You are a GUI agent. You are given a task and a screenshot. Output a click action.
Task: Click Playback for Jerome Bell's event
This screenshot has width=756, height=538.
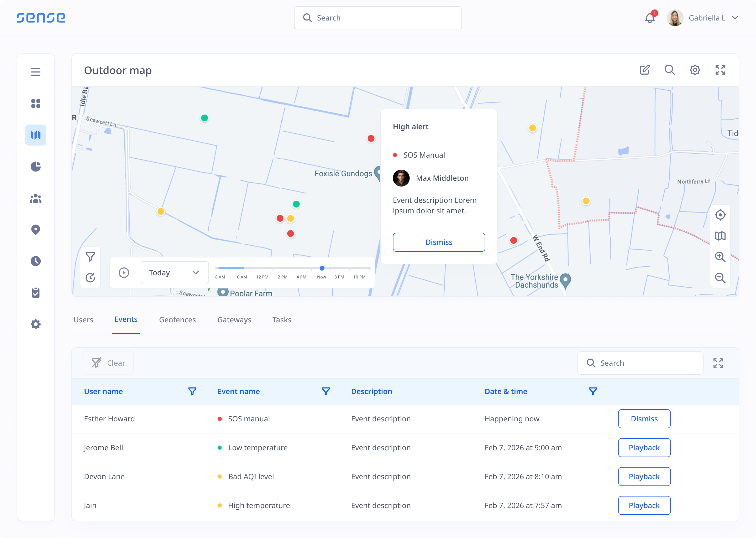[x=644, y=448]
